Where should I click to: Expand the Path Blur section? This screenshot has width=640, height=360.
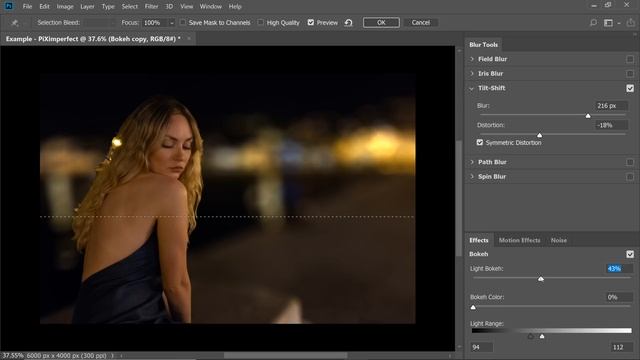(472, 162)
